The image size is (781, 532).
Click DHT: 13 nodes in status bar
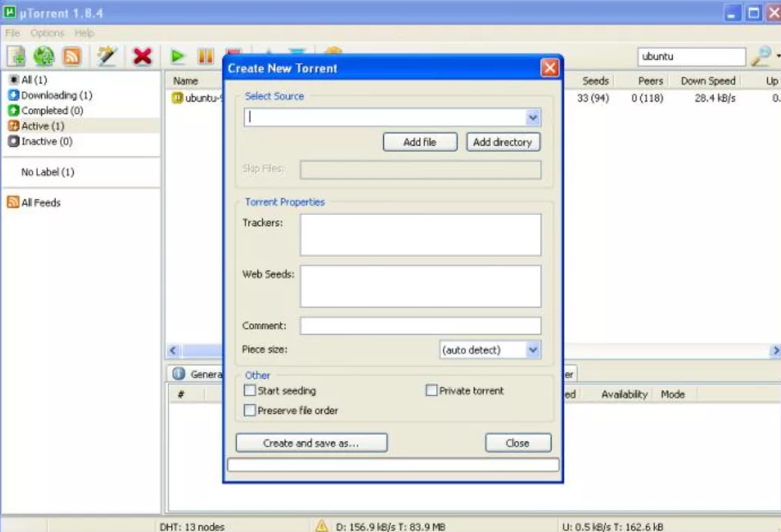tap(192, 527)
